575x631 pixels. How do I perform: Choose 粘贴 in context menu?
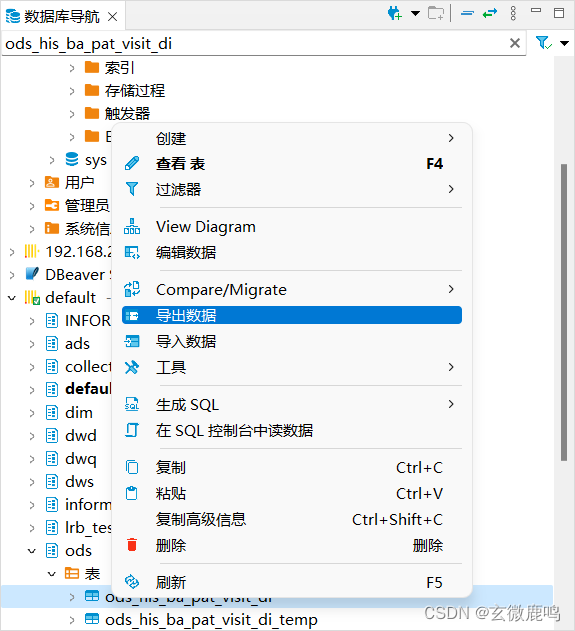pos(292,493)
